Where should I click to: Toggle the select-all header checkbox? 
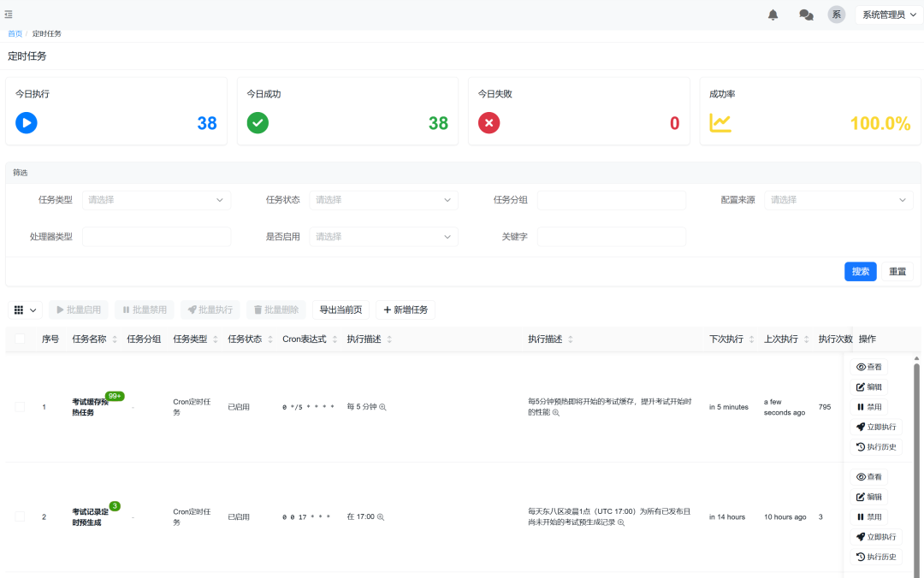[x=20, y=339]
